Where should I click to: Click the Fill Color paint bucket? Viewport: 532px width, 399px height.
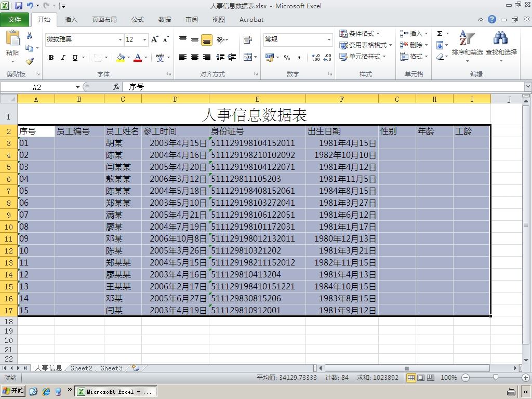click(x=121, y=58)
